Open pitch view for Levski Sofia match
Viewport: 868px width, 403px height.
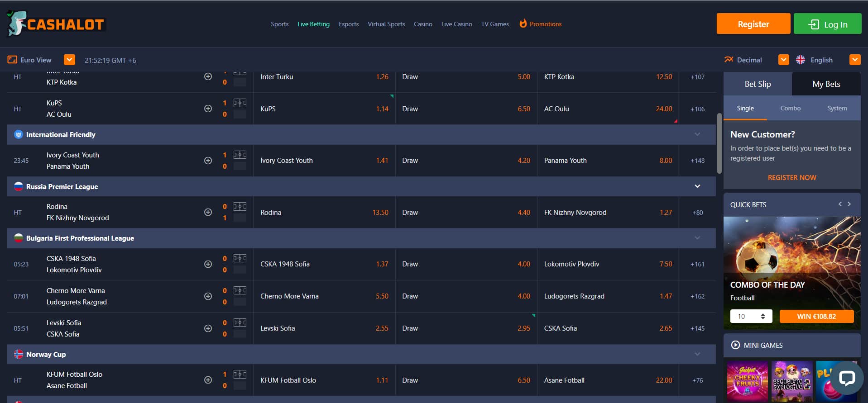coord(240,322)
